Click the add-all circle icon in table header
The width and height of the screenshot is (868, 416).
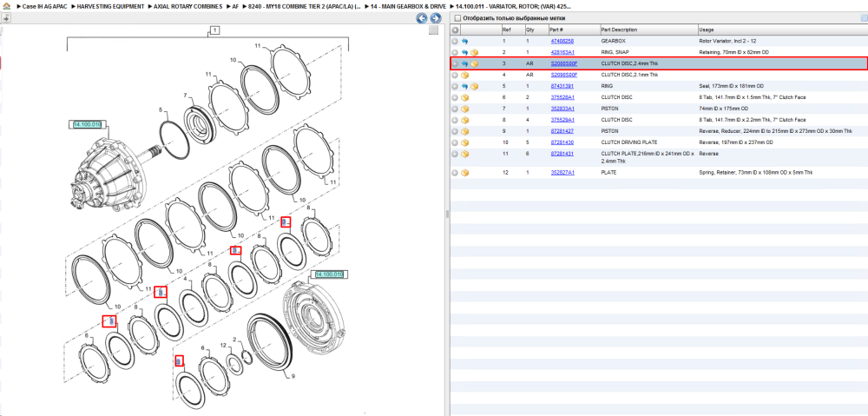tap(455, 30)
